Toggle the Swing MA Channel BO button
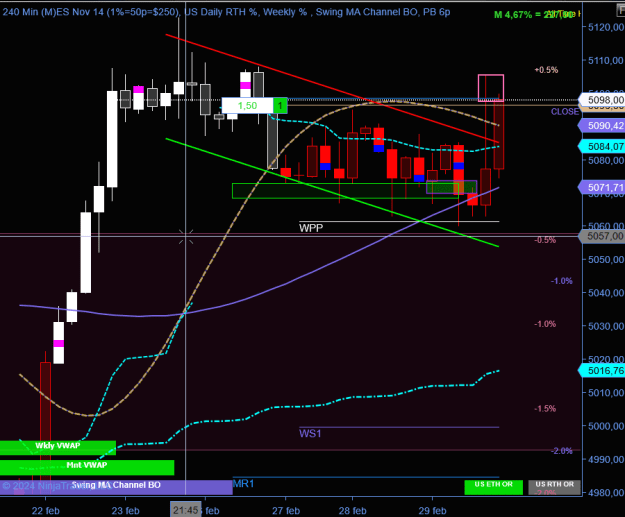The height and width of the screenshot is (517, 625). click(x=116, y=487)
